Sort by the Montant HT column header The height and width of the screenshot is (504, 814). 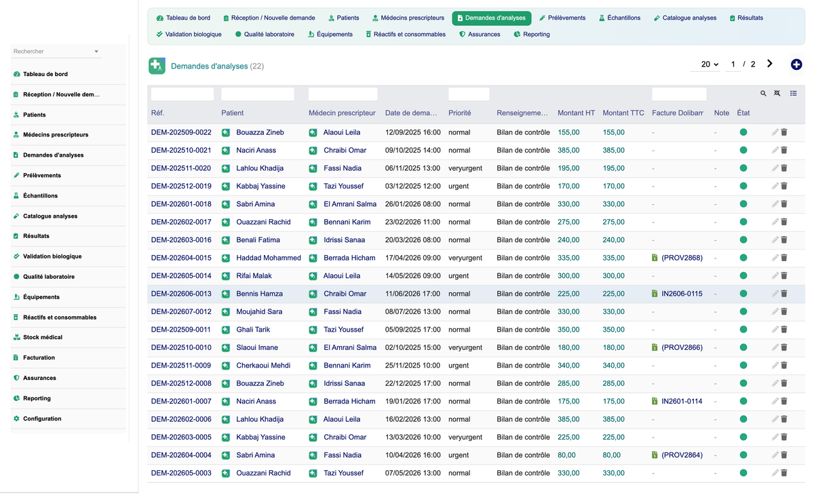click(576, 113)
